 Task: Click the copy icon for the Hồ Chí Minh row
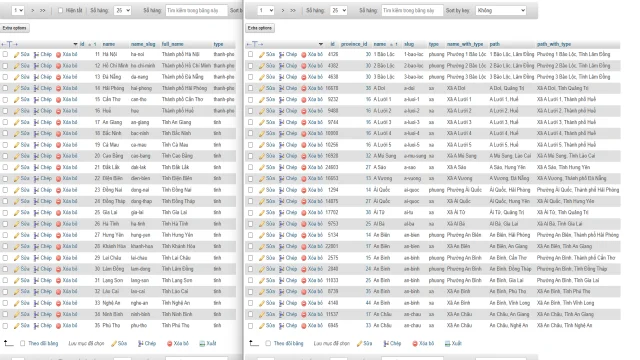pyautogui.click(x=36, y=66)
